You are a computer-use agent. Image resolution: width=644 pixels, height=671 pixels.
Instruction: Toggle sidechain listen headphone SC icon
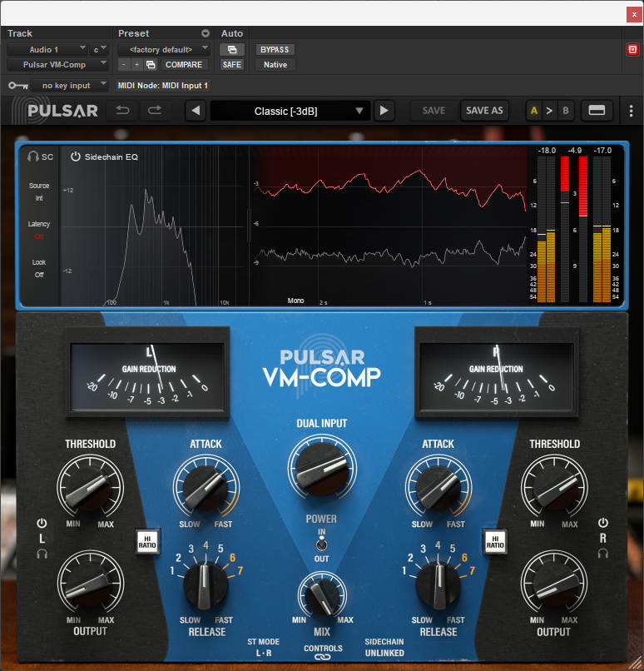coord(33,157)
